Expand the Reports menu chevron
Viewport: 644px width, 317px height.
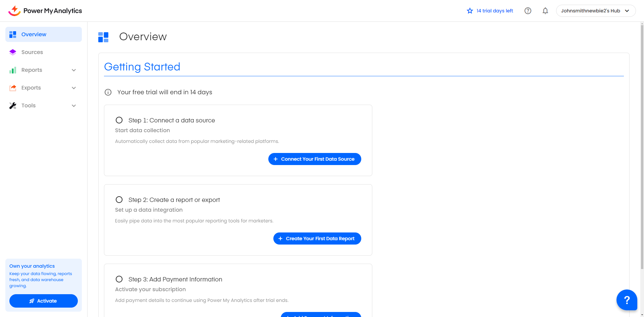(74, 70)
